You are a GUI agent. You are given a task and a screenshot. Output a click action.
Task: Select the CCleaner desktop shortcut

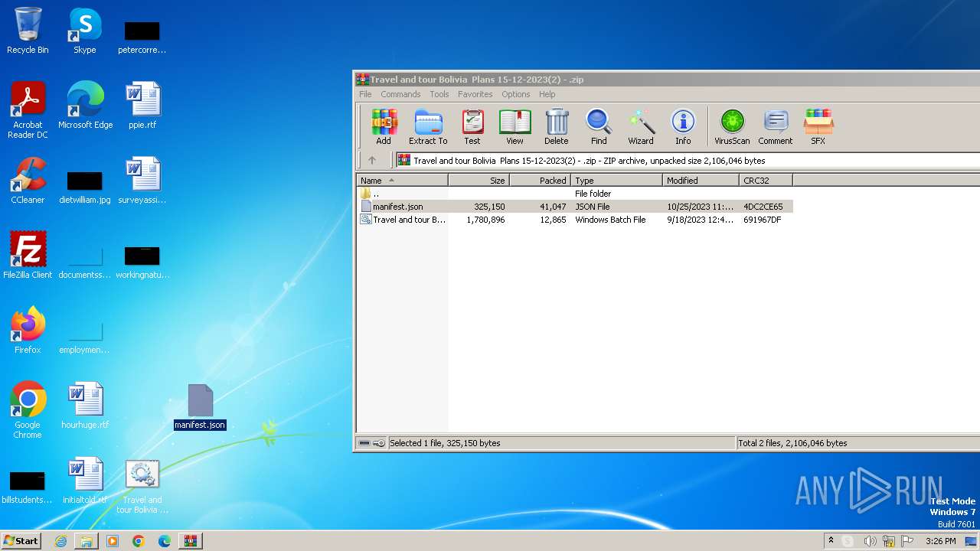coord(28,181)
